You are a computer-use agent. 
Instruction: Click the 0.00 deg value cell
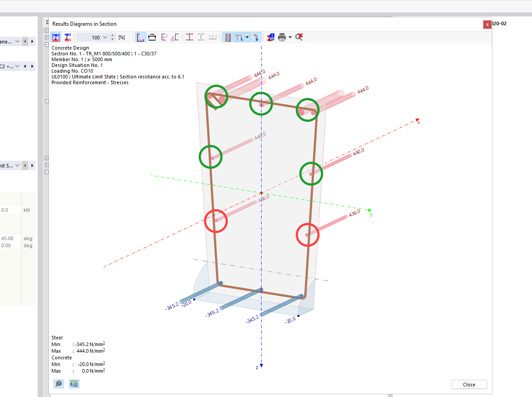click(x=10, y=245)
